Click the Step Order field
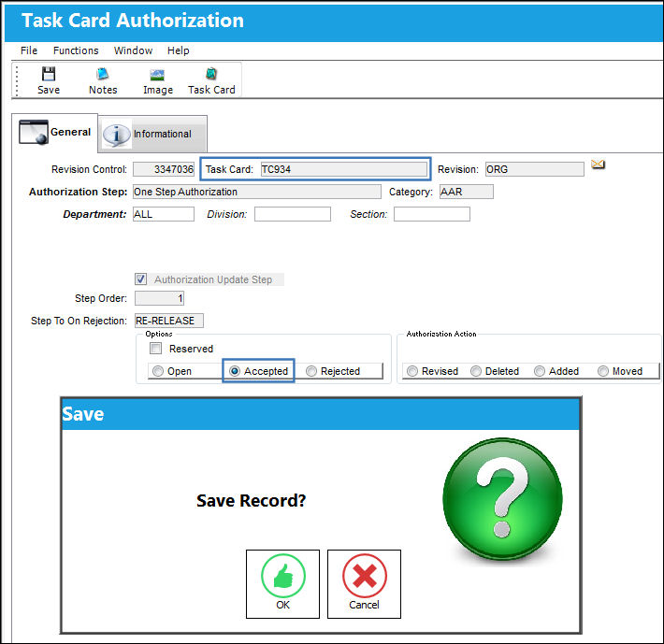664x644 pixels. [x=159, y=298]
